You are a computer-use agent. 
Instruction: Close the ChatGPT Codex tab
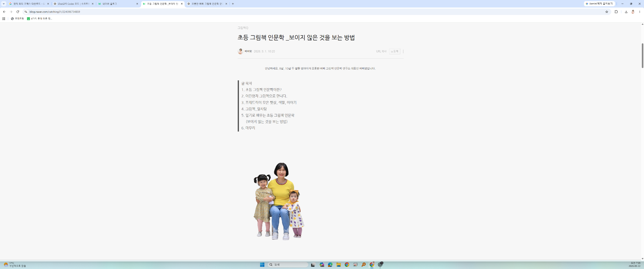pyautogui.click(x=92, y=4)
